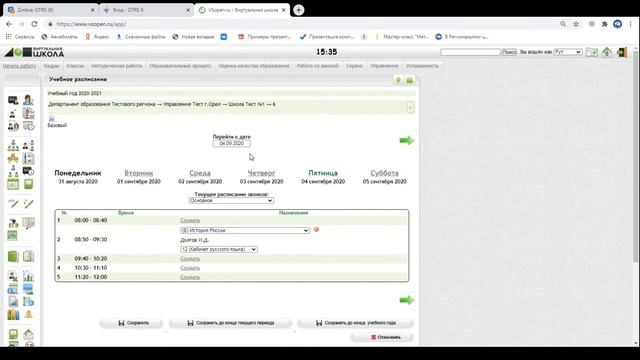
Task: Close the VSopen.ru browser tab
Action: tap(284, 10)
